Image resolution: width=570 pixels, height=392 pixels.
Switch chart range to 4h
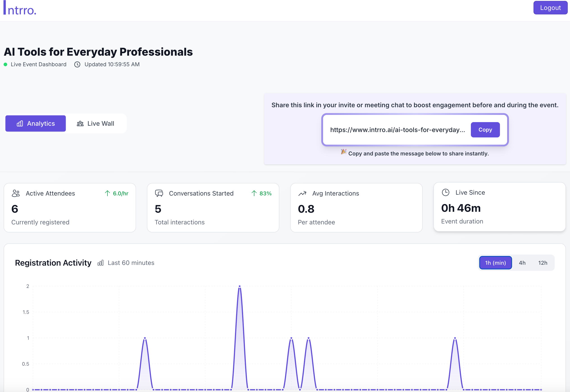[522, 263]
